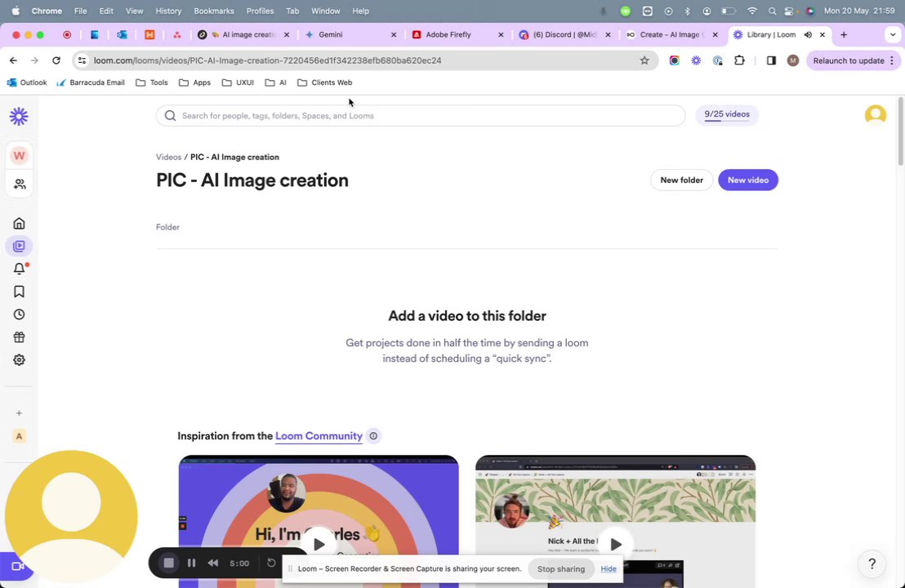Open Chrome extensions puzzle icon
This screenshot has width=905, height=588.
pyautogui.click(x=739, y=60)
